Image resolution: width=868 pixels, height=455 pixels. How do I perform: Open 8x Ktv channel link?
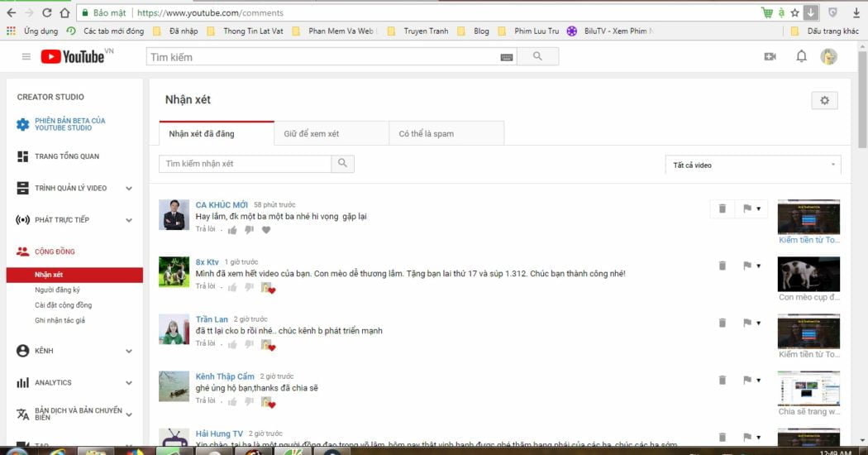pyautogui.click(x=207, y=261)
